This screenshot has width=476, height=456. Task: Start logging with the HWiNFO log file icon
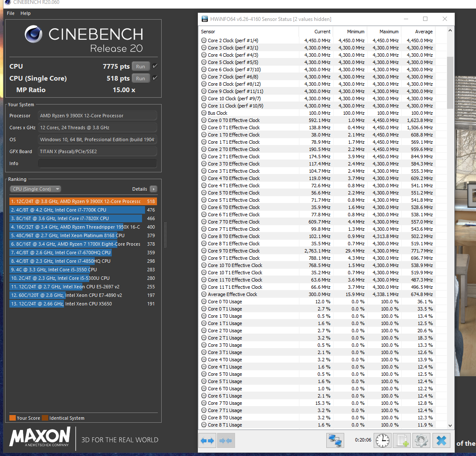[x=402, y=441]
